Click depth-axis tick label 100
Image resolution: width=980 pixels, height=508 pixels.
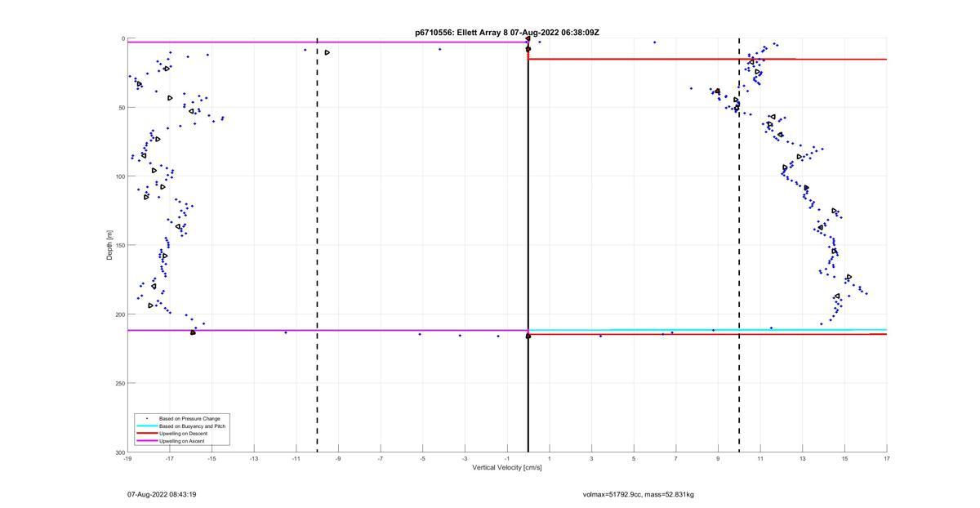click(x=120, y=176)
